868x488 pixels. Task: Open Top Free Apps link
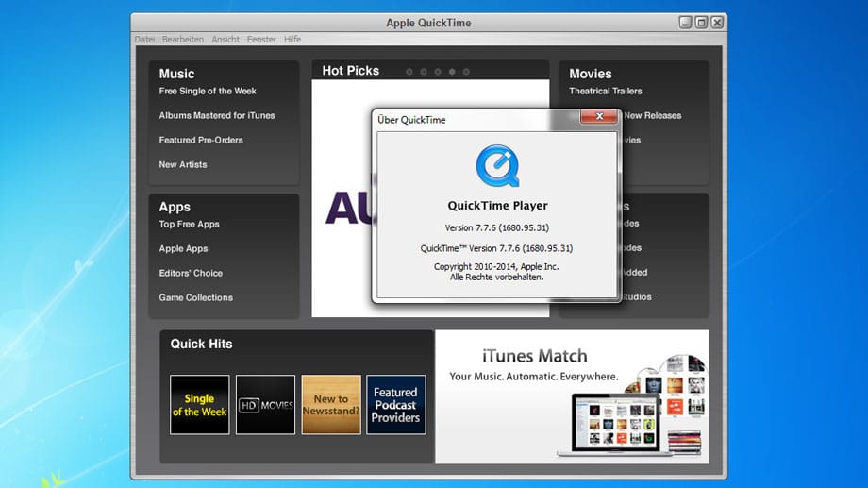click(x=190, y=224)
